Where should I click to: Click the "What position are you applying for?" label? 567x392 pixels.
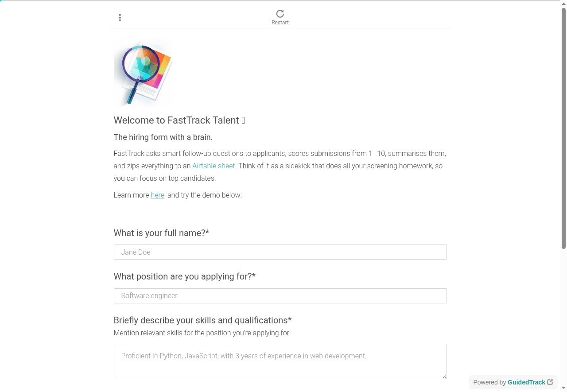pyautogui.click(x=184, y=276)
